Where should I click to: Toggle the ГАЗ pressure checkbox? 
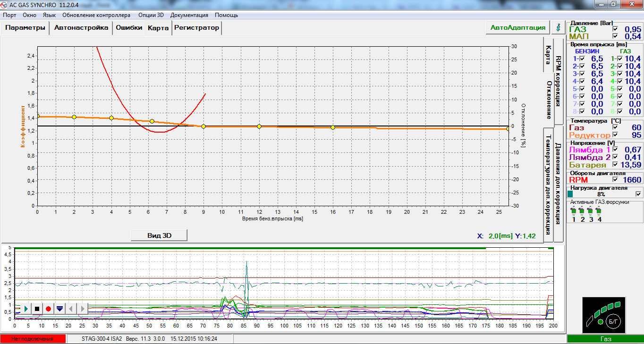tap(615, 29)
